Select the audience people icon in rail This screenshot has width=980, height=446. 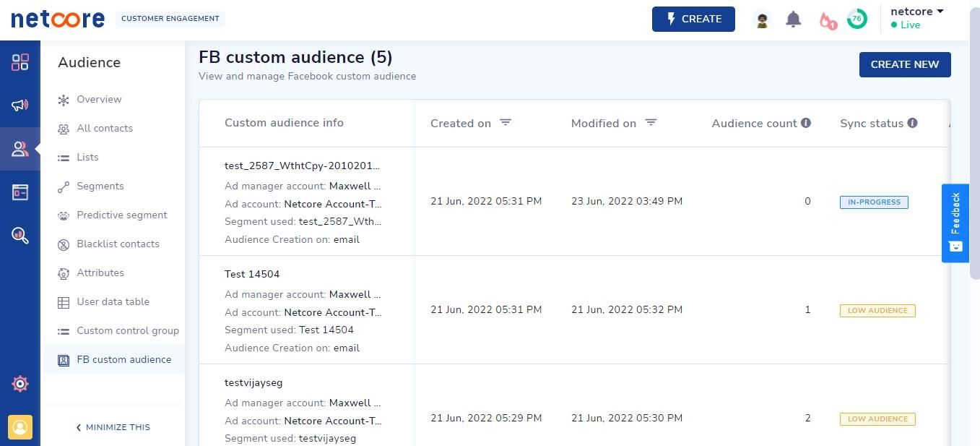point(20,149)
